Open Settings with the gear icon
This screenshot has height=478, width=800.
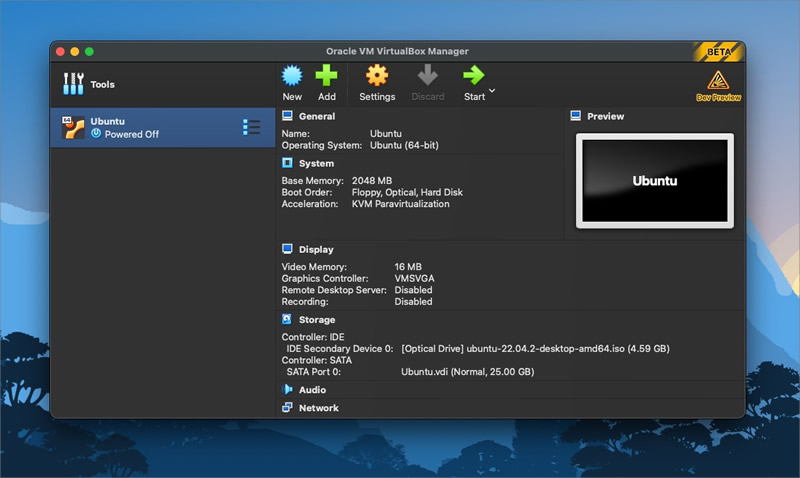coord(377,76)
